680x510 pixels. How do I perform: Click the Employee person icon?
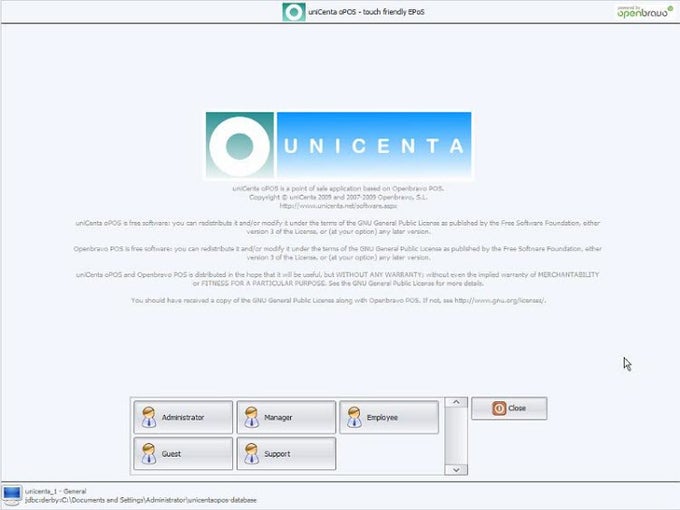click(x=354, y=417)
